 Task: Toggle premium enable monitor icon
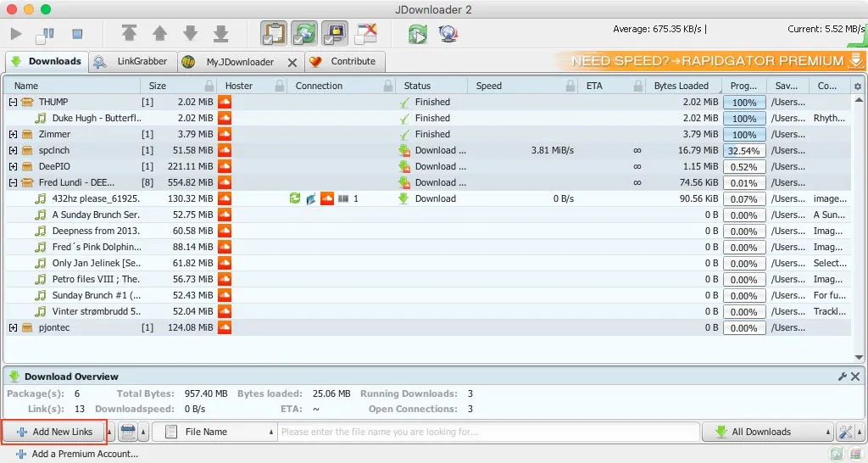pos(335,33)
